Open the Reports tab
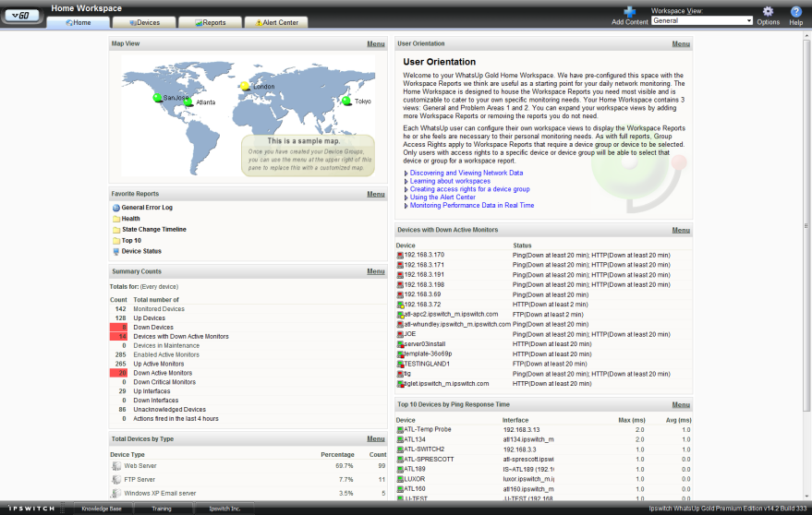The image size is (812, 515). [x=210, y=22]
